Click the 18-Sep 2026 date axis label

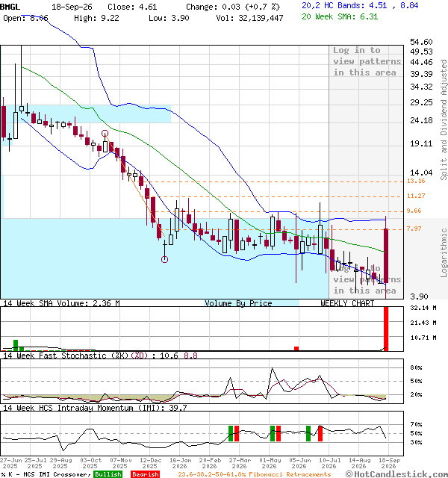(389, 463)
